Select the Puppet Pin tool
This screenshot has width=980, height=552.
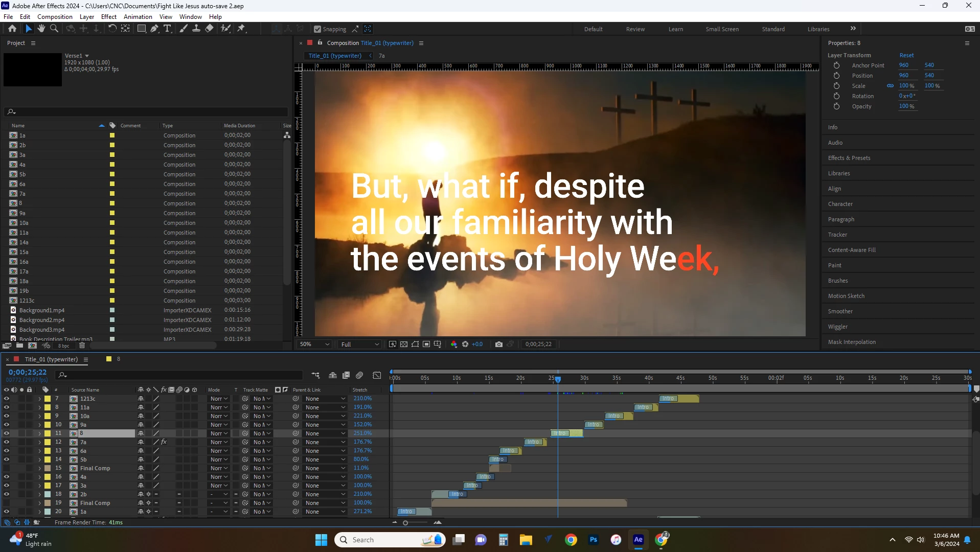click(x=241, y=29)
